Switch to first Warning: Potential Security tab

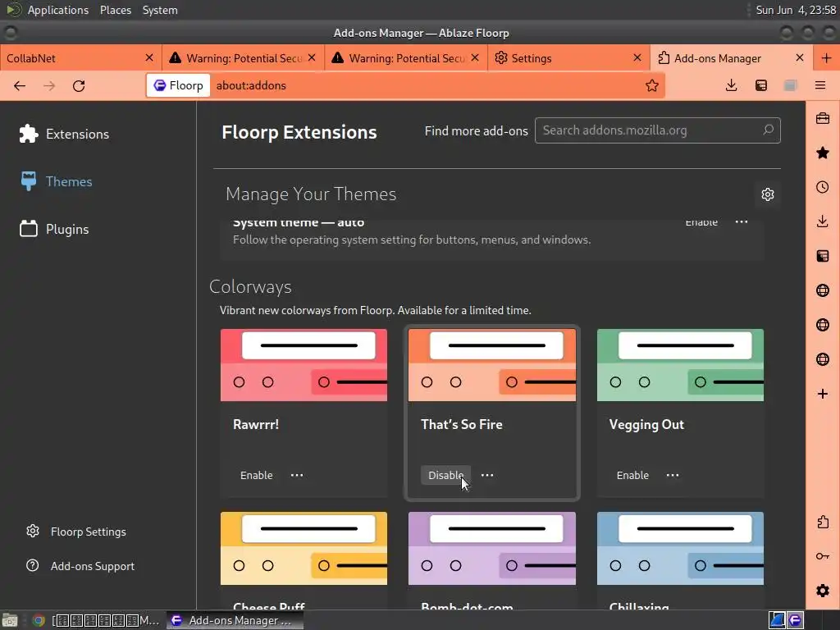click(x=243, y=58)
